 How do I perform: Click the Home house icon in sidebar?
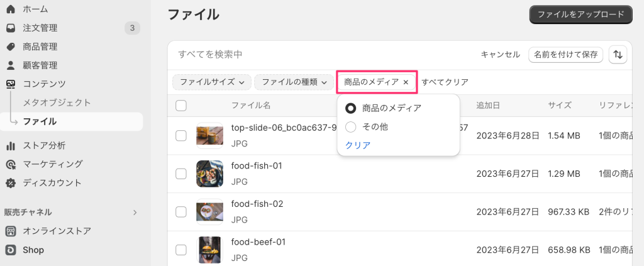[x=11, y=9]
